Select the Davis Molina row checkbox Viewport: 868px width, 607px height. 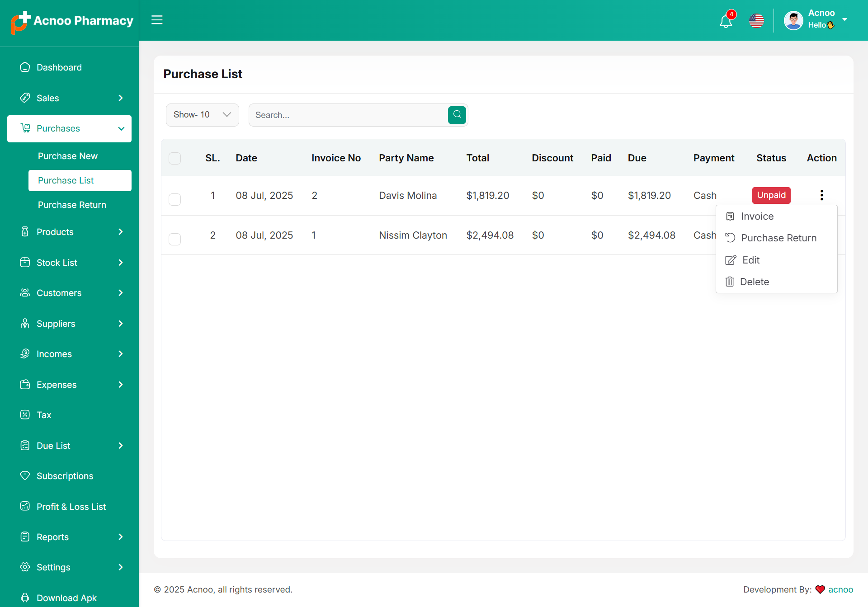(x=175, y=199)
